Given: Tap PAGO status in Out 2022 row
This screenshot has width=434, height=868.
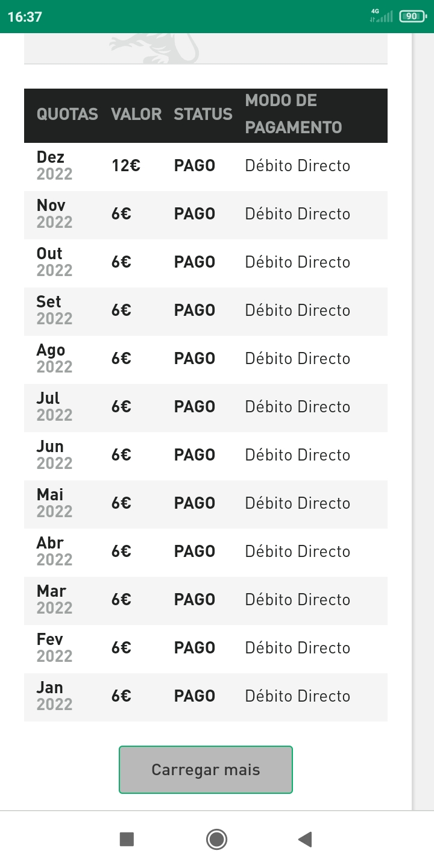Looking at the screenshot, I should pos(194,262).
